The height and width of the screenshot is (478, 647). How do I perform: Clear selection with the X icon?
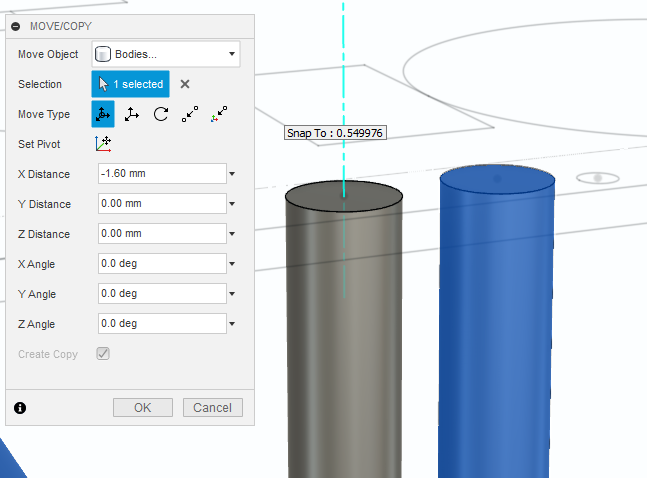tap(185, 84)
